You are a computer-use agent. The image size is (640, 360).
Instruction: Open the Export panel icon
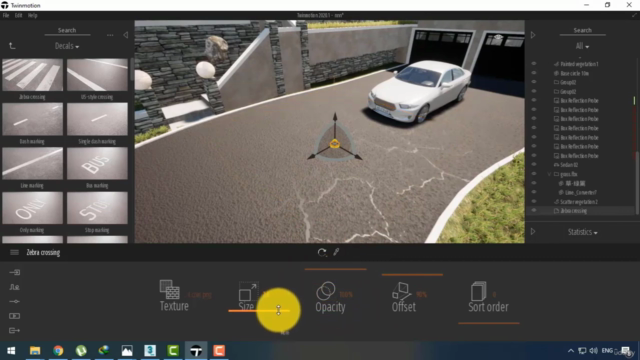pyautogui.click(x=14, y=331)
